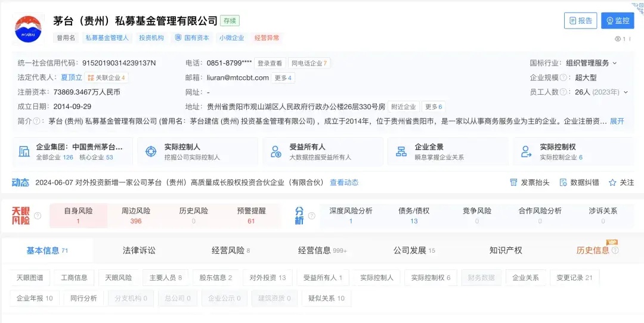This screenshot has height=323, width=644.
Task: Click 登录查看 to reveal phone
Action: (x=270, y=63)
